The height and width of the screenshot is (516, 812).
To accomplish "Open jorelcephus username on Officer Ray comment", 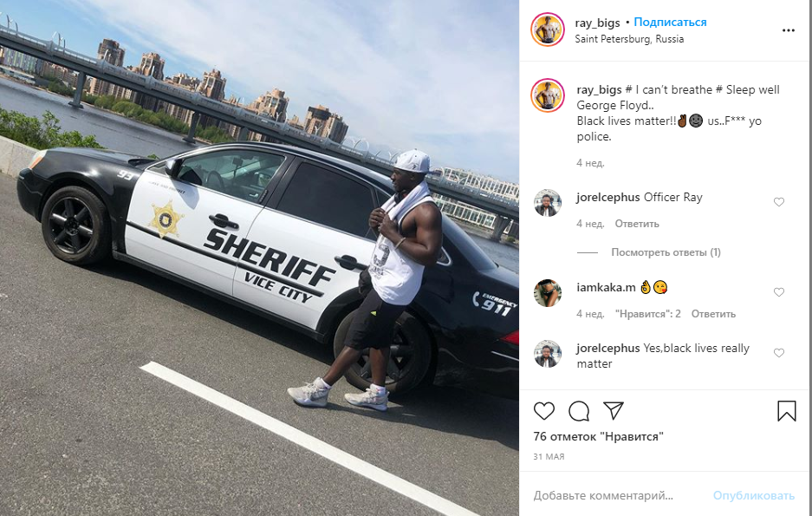I will pyautogui.click(x=608, y=198).
